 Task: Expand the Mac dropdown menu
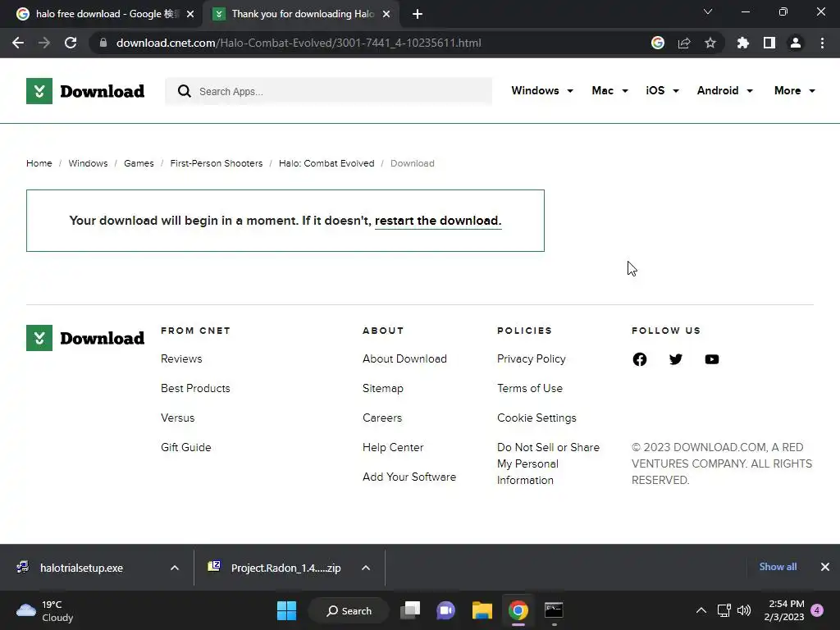[609, 90]
